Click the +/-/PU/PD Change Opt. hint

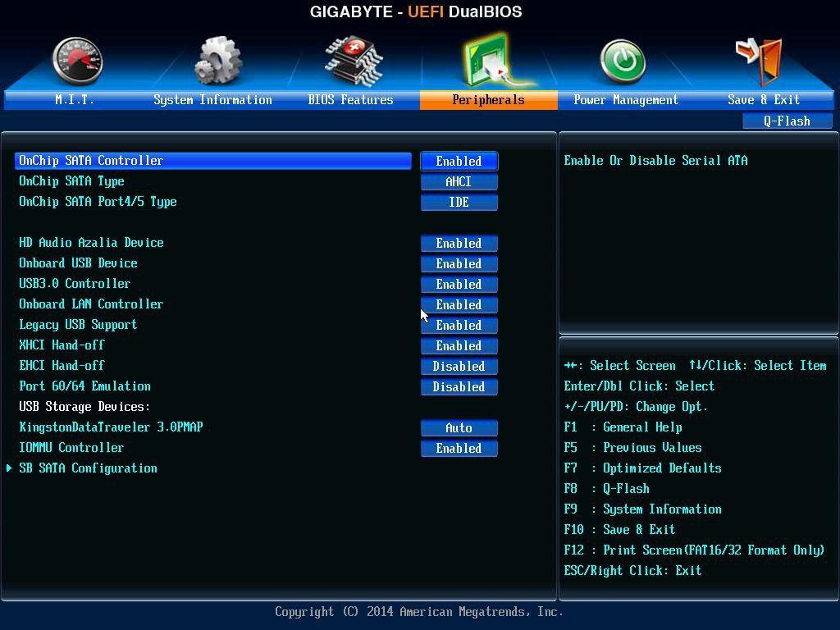point(636,407)
